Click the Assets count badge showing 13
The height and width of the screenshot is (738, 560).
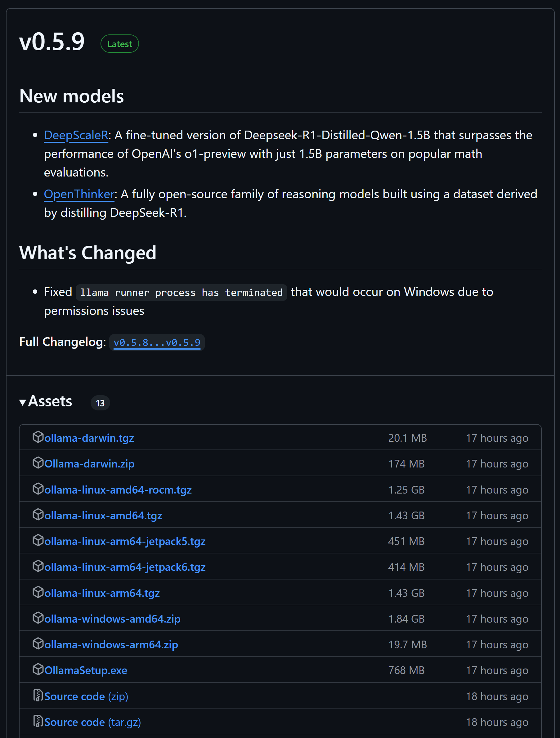(x=100, y=403)
